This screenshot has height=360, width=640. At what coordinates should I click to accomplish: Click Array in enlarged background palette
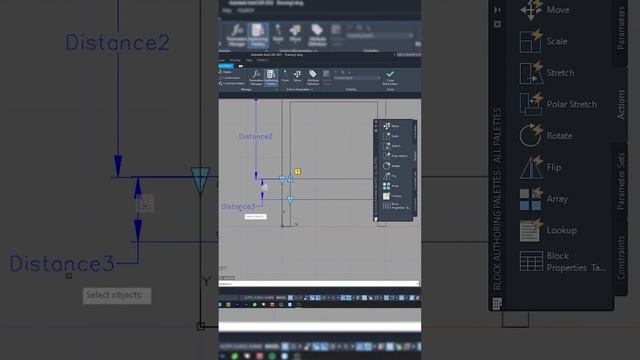point(544,199)
